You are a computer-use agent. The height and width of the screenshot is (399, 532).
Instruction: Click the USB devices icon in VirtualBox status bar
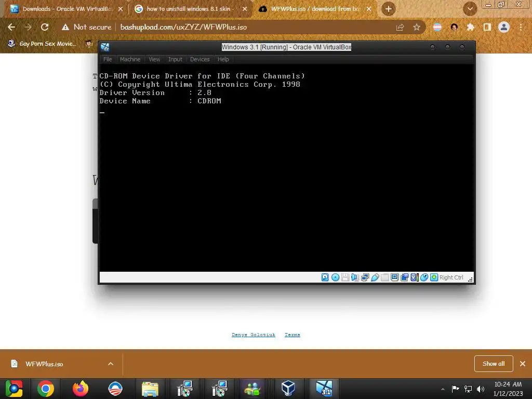pos(375,277)
